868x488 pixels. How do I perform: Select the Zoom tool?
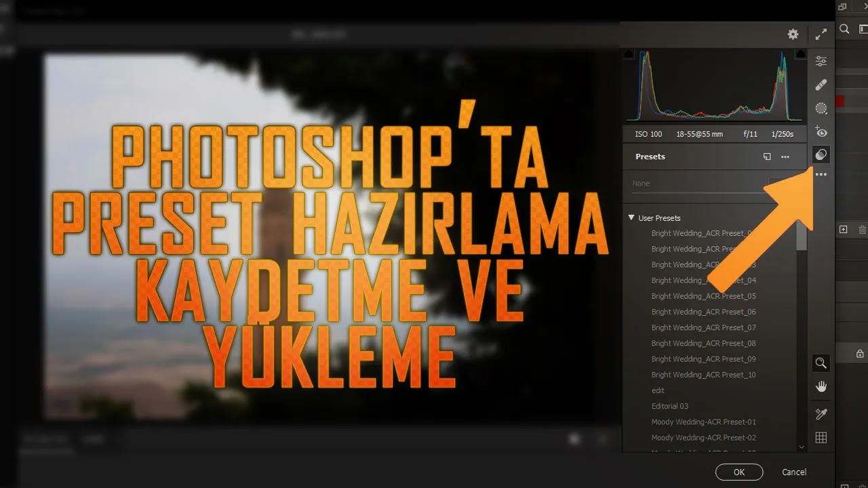pyautogui.click(x=821, y=363)
